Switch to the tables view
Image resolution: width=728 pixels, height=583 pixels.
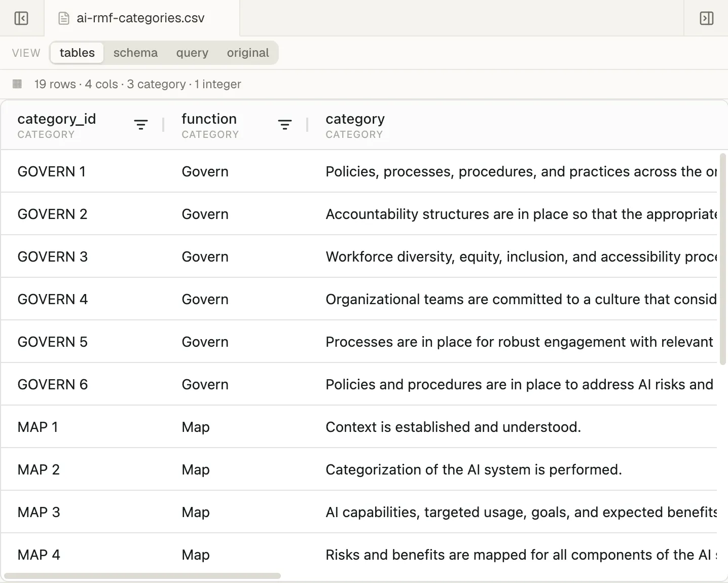pos(77,53)
